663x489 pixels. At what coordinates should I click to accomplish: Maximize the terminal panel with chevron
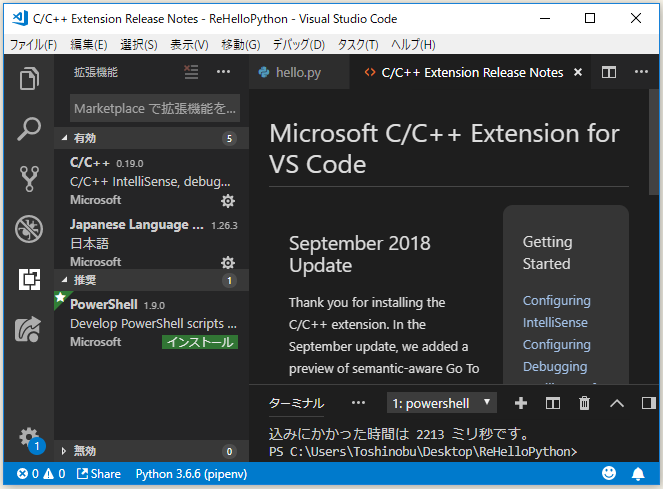point(617,403)
